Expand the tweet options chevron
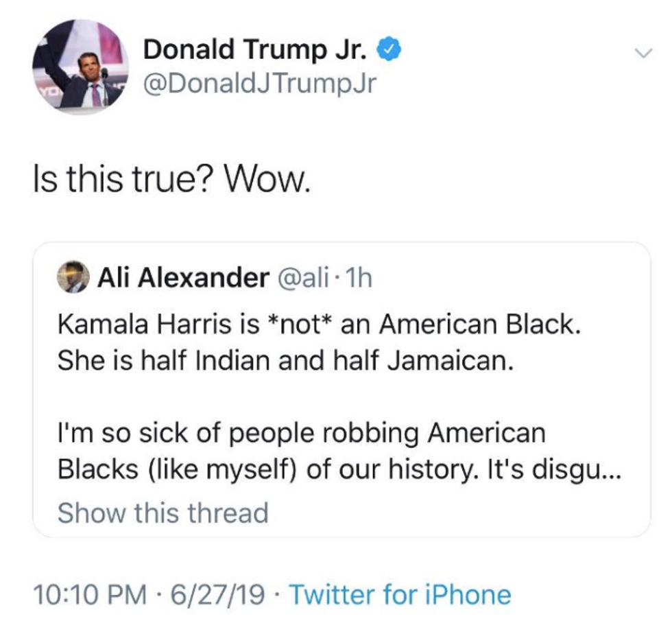672x621 pixels. [643, 53]
